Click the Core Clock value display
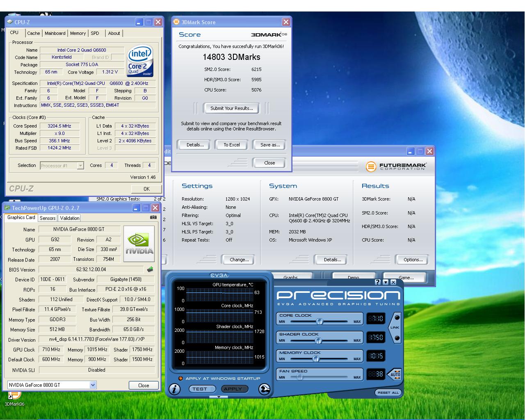Viewport: 525px width, 420px height. (x=376, y=319)
